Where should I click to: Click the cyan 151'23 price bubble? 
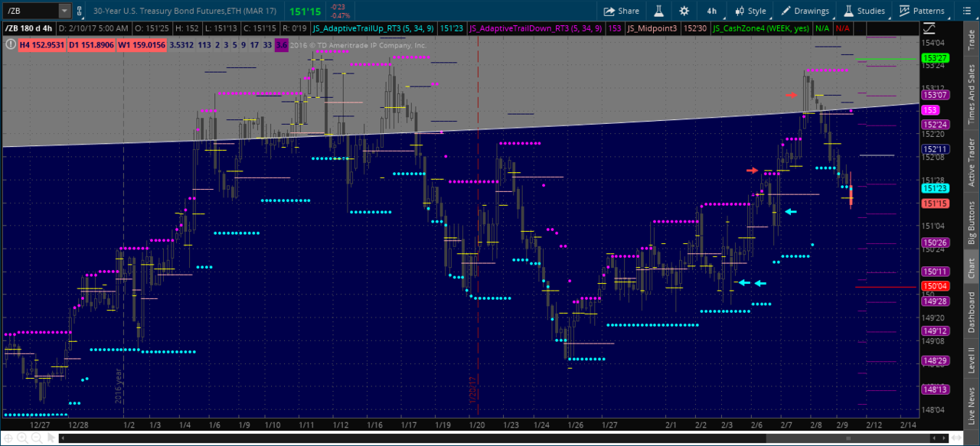[x=935, y=188]
